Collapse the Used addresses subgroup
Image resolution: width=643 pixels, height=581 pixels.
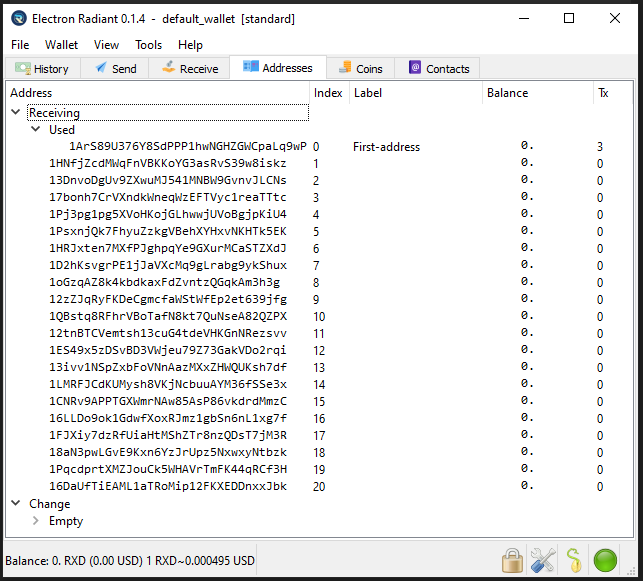point(36,130)
